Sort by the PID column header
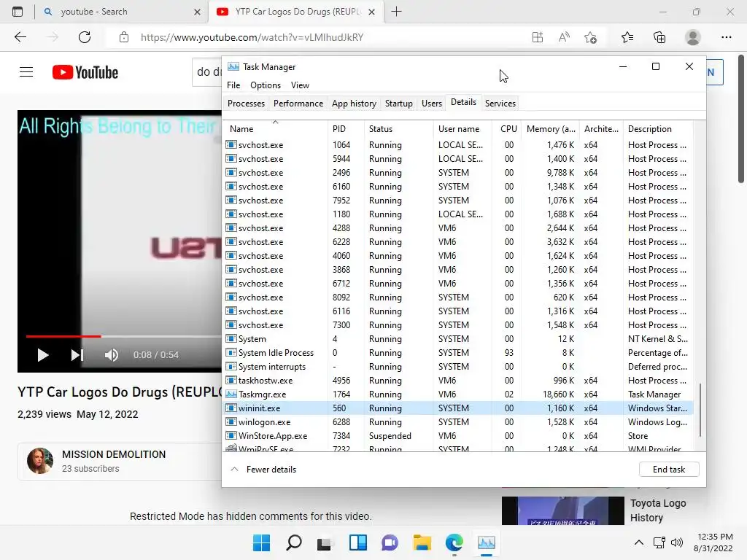 (x=346, y=128)
